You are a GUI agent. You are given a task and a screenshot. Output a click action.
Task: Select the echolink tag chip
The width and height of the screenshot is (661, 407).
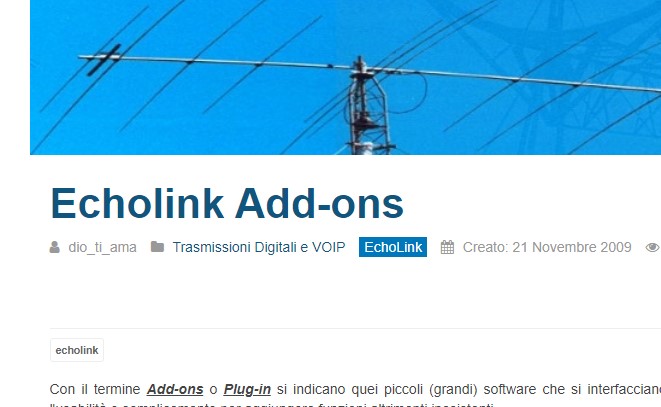[77, 350]
